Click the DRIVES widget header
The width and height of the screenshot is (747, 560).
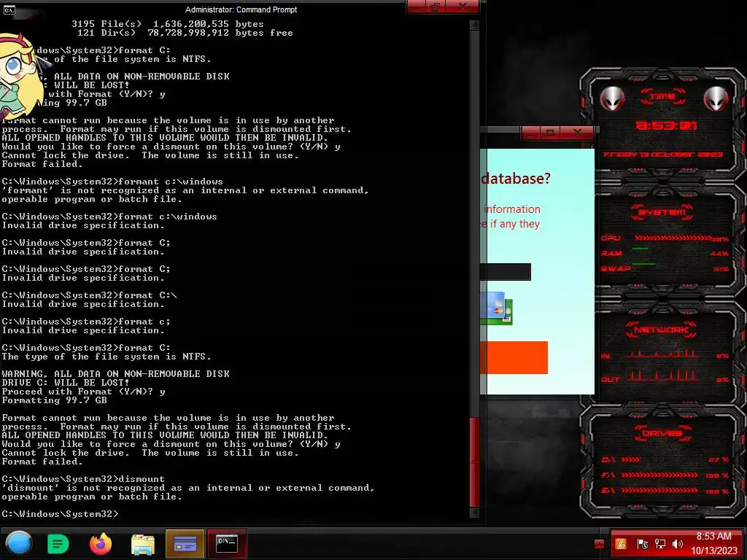tap(662, 434)
